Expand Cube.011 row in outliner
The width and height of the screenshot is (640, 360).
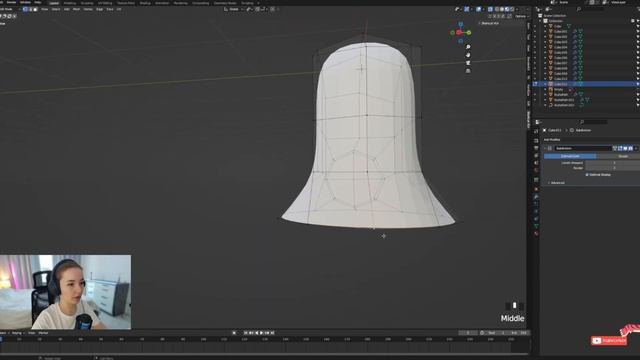pos(545,84)
